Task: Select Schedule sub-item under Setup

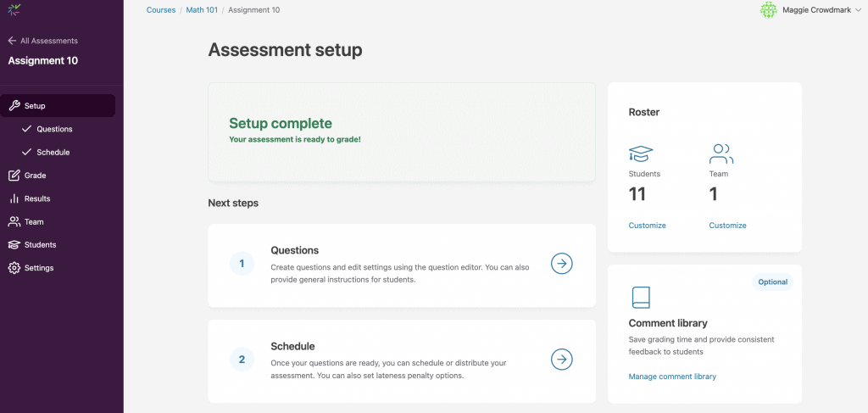Action: pyautogui.click(x=53, y=153)
